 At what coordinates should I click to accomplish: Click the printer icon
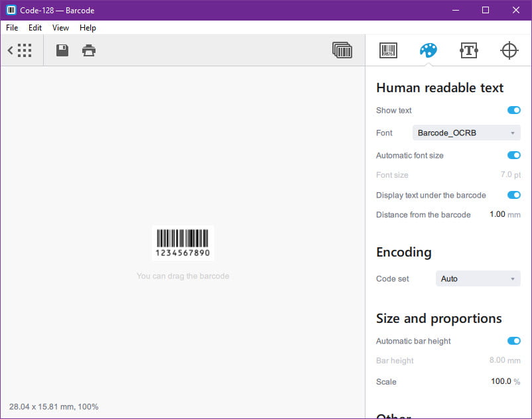coord(89,50)
